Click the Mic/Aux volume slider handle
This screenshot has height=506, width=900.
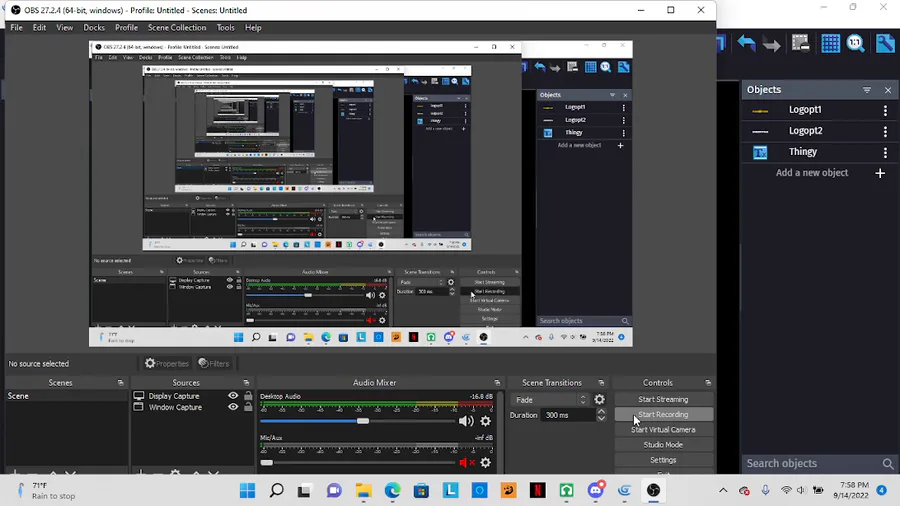pos(266,462)
